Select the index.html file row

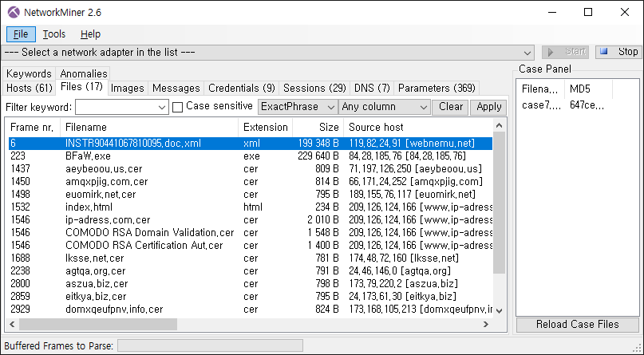pos(250,207)
